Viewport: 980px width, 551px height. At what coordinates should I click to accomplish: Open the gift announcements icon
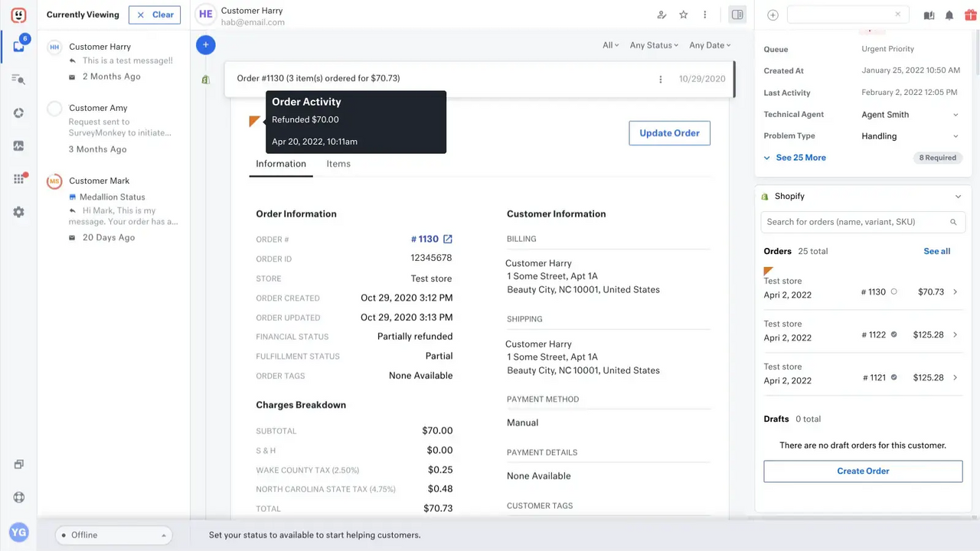point(971,15)
